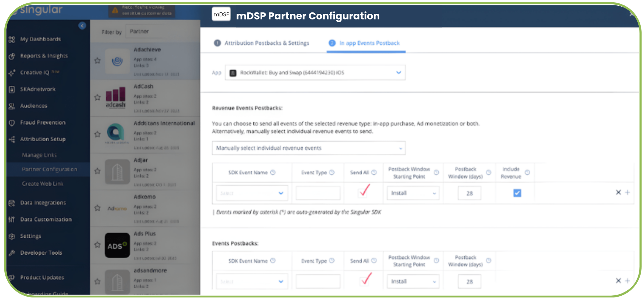Favorite the Adachieve partner with star

coord(98,61)
